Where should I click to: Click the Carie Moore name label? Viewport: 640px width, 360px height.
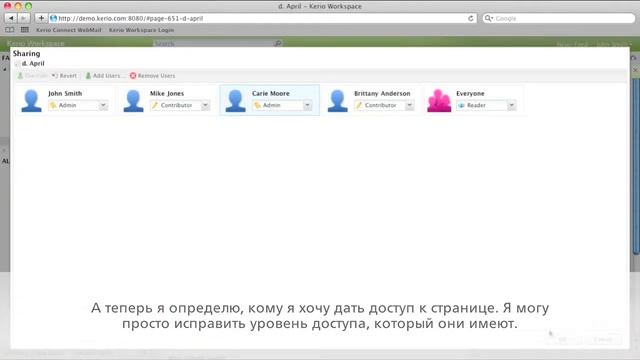click(271, 93)
